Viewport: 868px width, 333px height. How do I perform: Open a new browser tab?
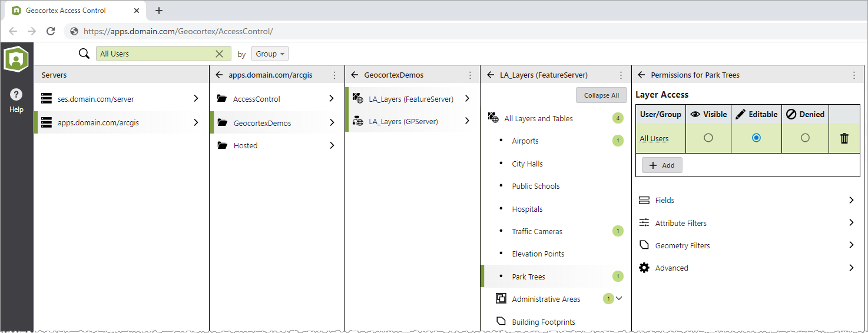coord(159,11)
